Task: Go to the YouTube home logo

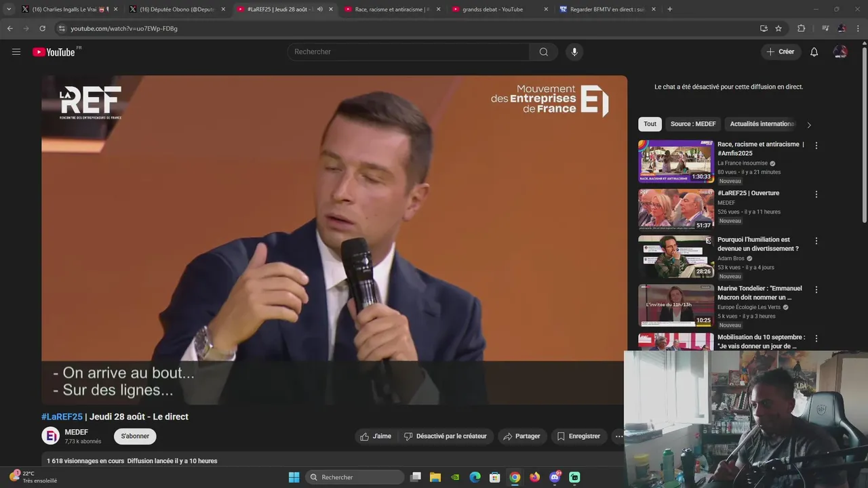Action: click(x=54, y=52)
